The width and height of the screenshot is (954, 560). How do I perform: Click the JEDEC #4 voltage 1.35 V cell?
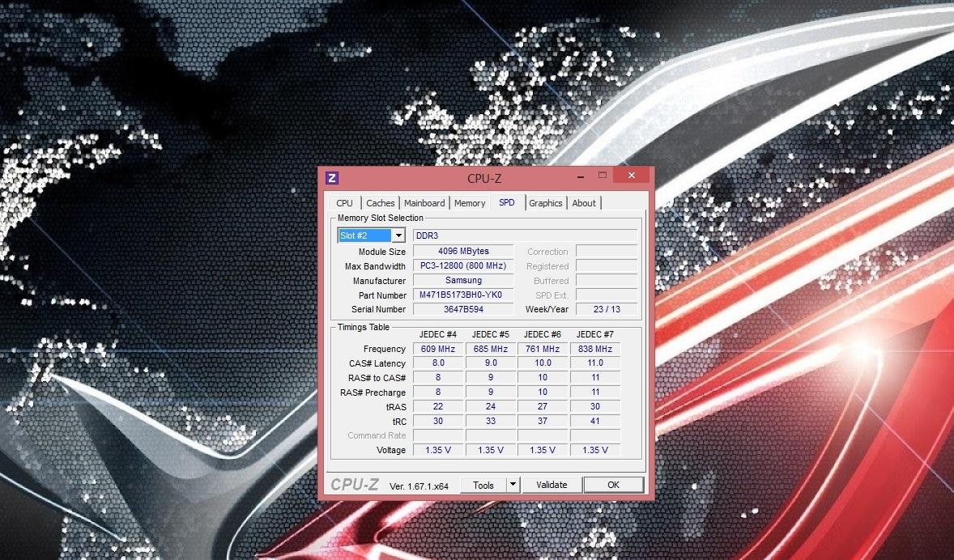click(438, 450)
